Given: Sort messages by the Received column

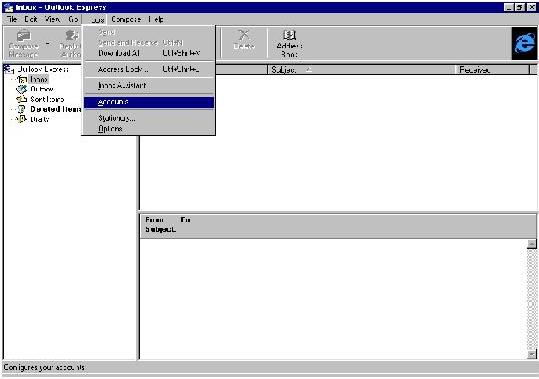Looking at the screenshot, I should 492,70.
